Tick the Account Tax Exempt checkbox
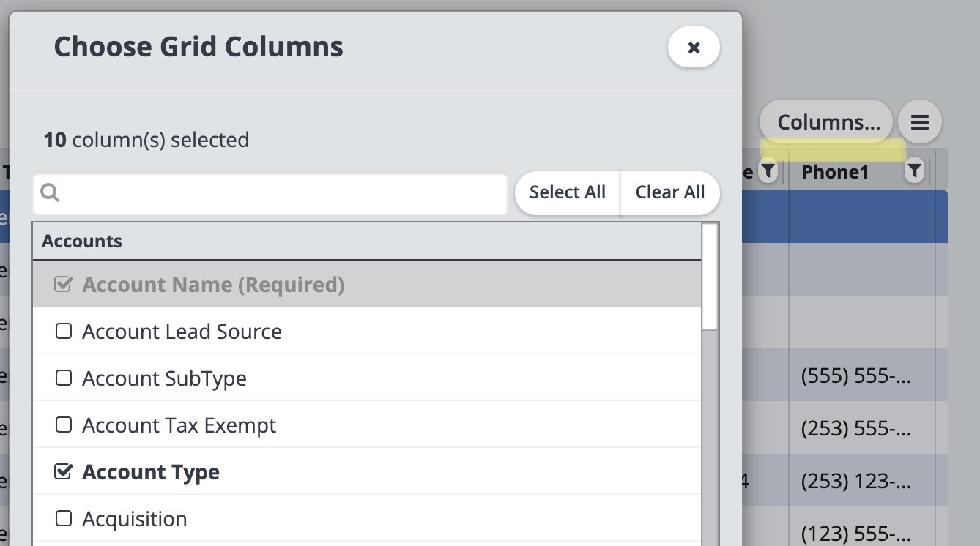Screen dimensions: 980x546 click(x=64, y=425)
